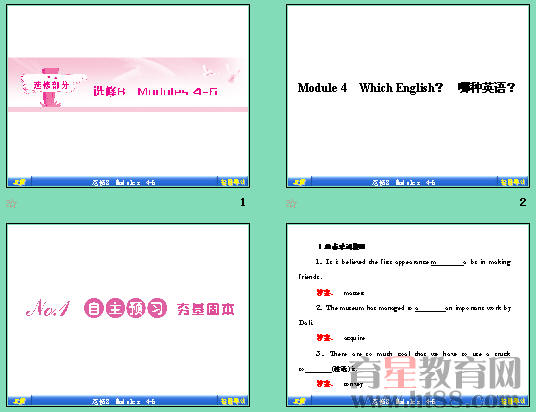536x412 pixels.
Task: Click the red answer label before 'acquire'
Action: pyautogui.click(x=325, y=338)
